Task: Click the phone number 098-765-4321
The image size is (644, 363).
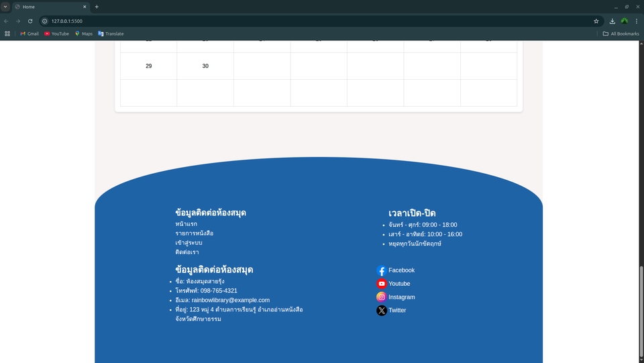Action: tap(219, 291)
